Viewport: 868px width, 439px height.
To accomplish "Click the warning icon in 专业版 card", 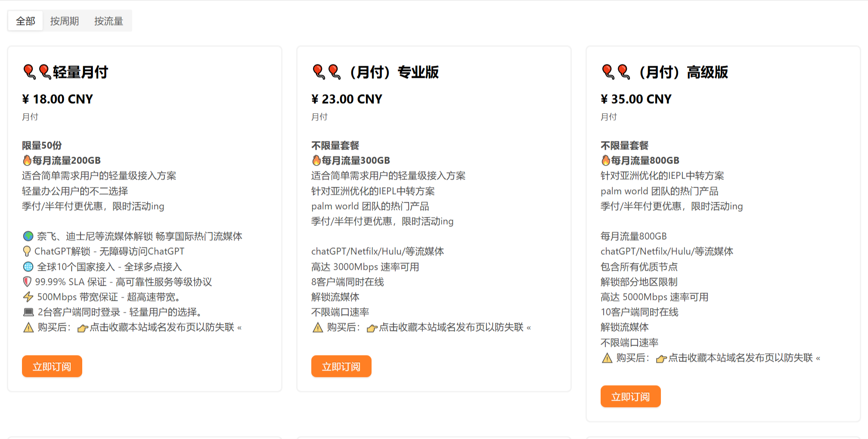I will tap(318, 328).
